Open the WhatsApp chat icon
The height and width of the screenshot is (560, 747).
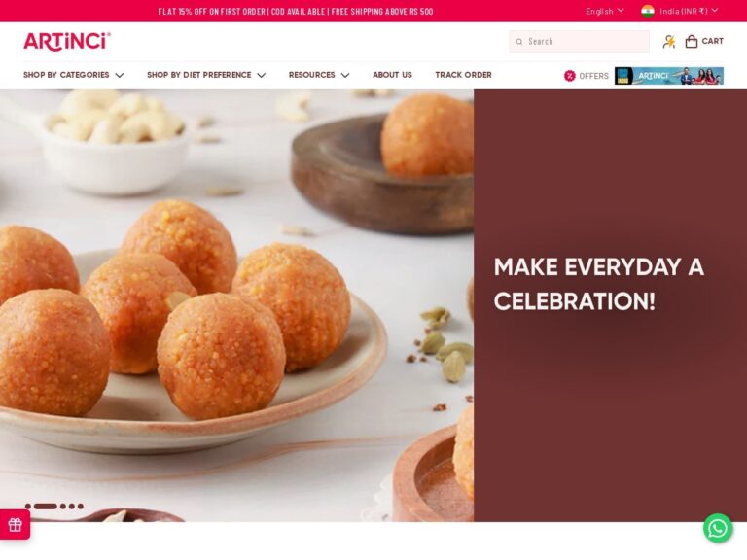tap(718, 528)
